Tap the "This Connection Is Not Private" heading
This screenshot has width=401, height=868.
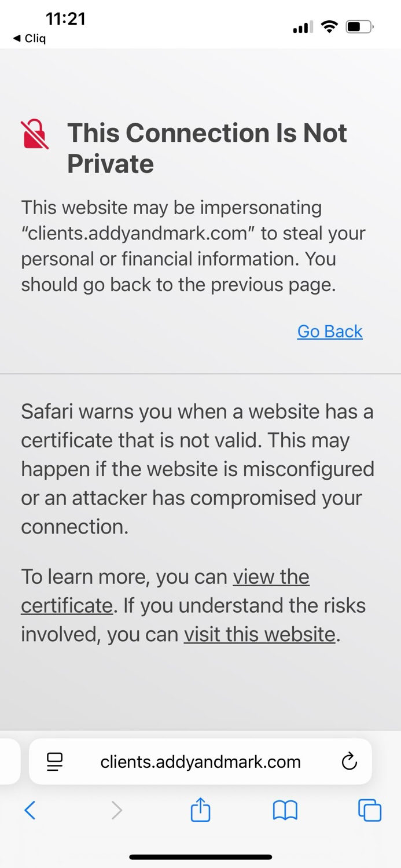[207, 148]
